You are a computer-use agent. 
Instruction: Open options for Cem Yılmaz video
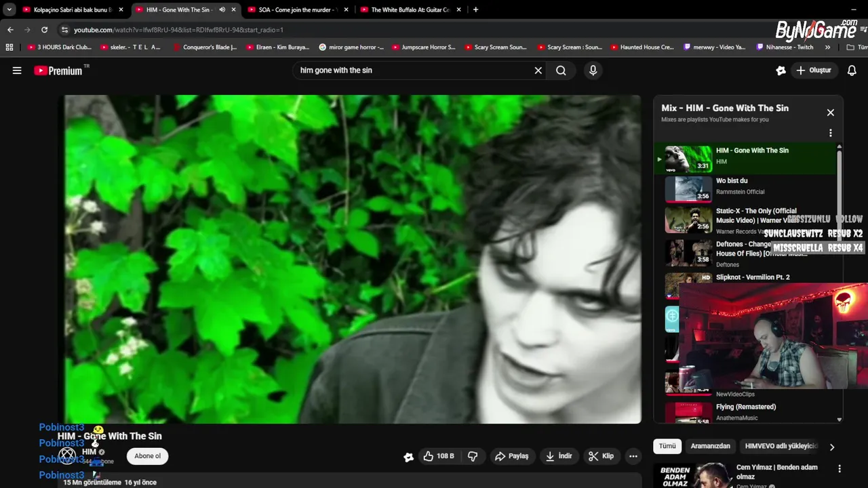[x=840, y=468]
